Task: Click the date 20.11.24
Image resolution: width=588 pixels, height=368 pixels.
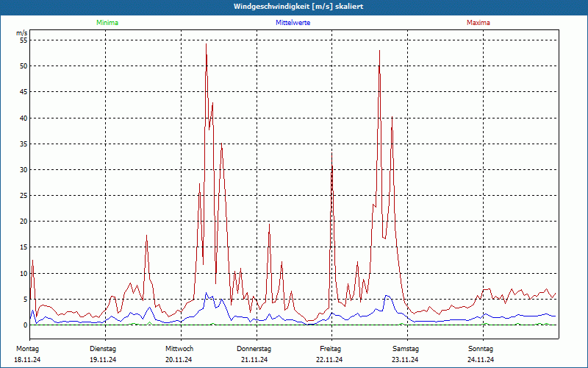Action: [179, 360]
